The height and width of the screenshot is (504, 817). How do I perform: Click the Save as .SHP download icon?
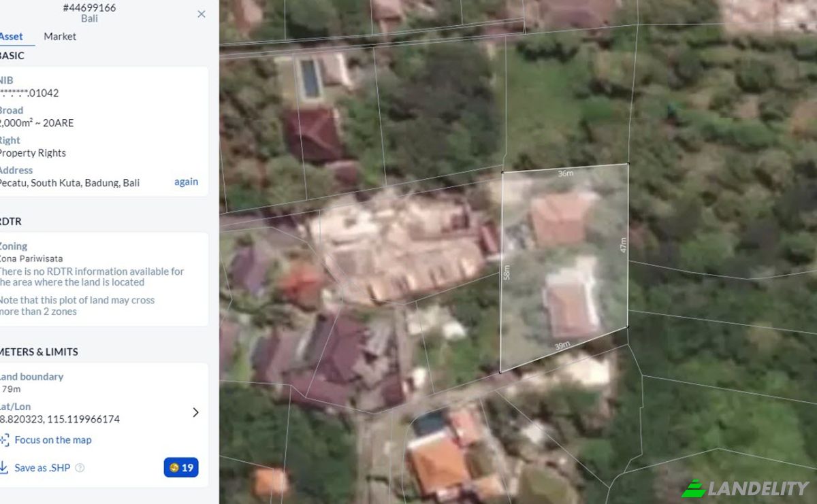point(3,467)
